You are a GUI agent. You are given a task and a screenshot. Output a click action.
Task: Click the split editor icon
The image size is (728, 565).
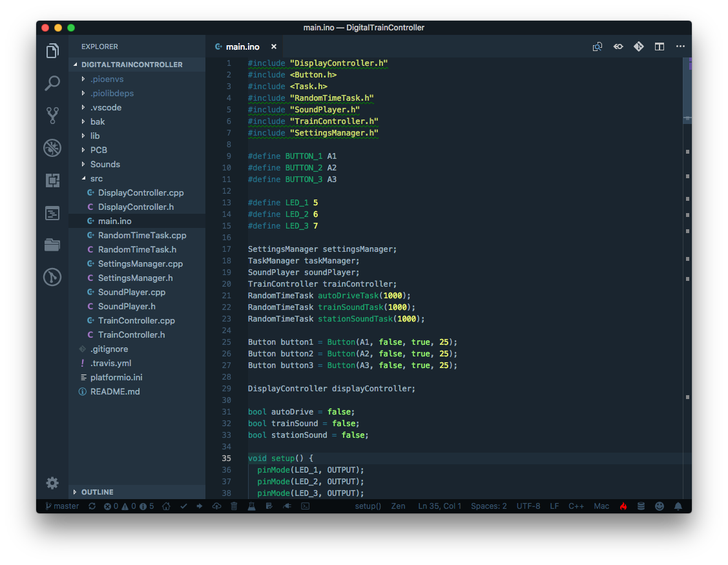tap(659, 46)
